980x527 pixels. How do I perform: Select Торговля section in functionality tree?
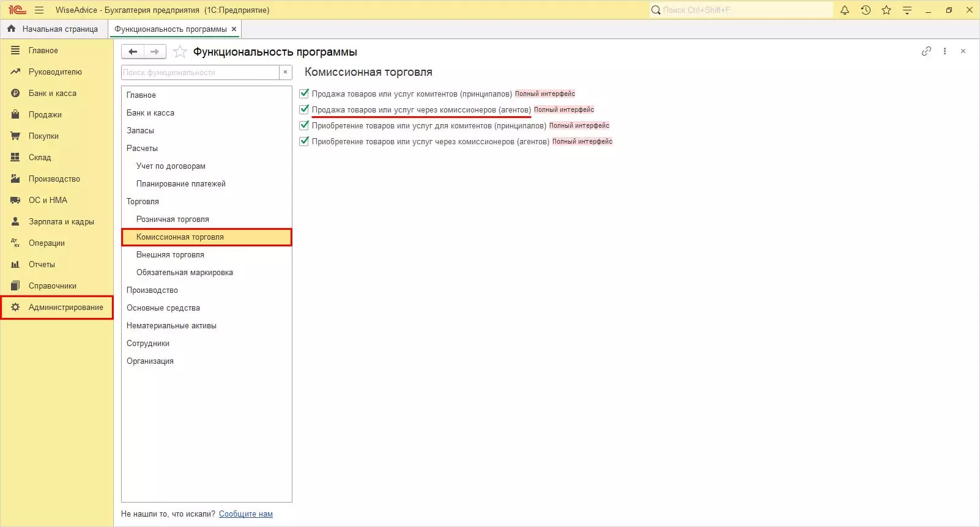point(143,202)
